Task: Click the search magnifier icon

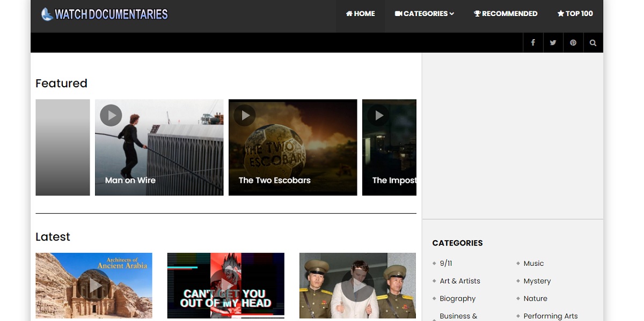Action: [593, 43]
